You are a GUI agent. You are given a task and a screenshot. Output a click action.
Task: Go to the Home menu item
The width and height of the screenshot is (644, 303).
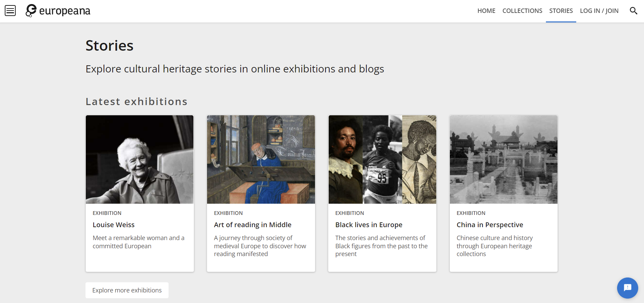[486, 11]
